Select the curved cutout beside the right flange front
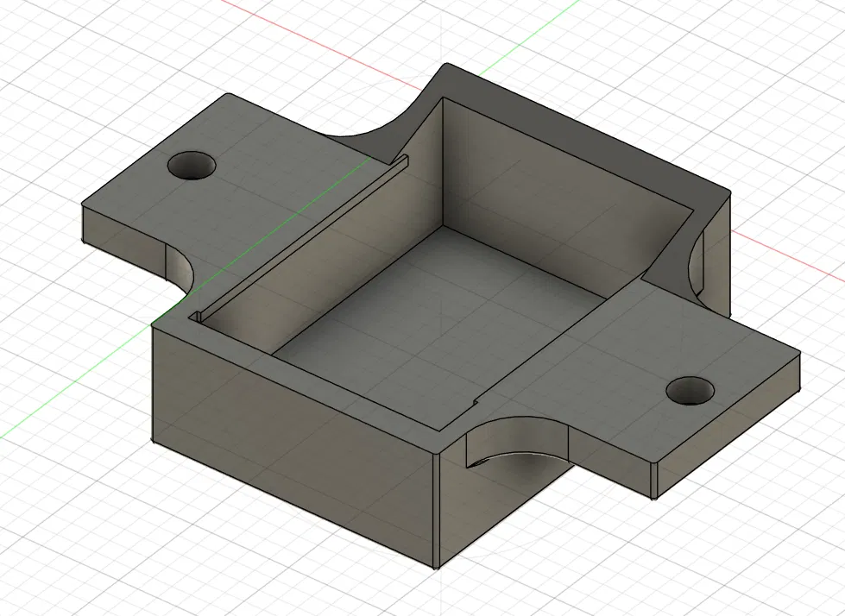 516,442
